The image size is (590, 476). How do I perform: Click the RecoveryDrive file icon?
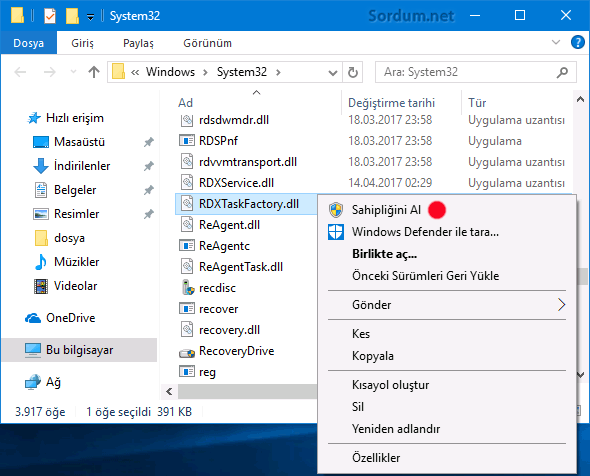[187, 353]
